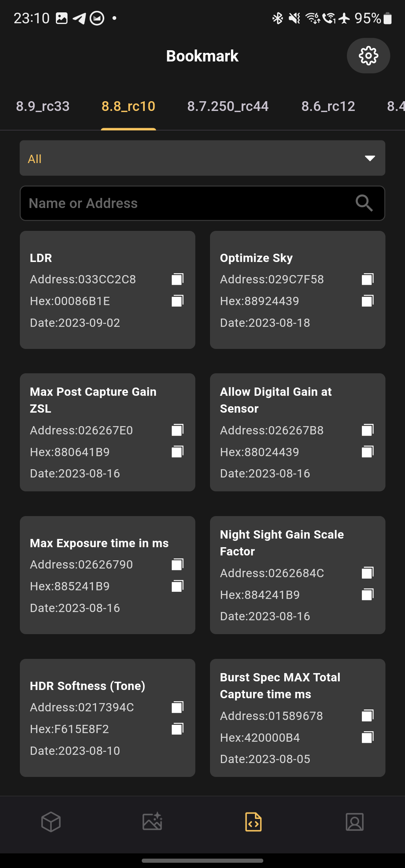The width and height of the screenshot is (405, 868).
Task: Copy Burst Spec MAX hex value
Action: coord(367,738)
